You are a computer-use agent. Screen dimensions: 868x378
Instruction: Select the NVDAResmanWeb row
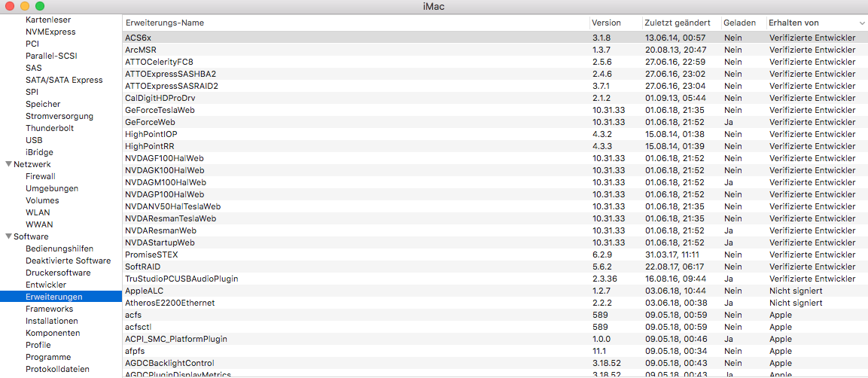click(x=495, y=230)
